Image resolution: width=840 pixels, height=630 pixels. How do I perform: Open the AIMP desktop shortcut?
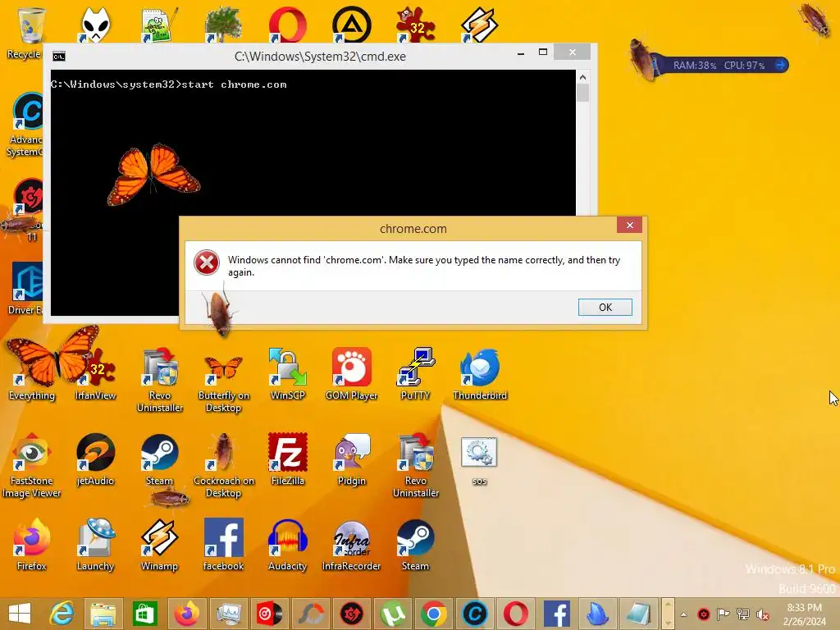351,25
